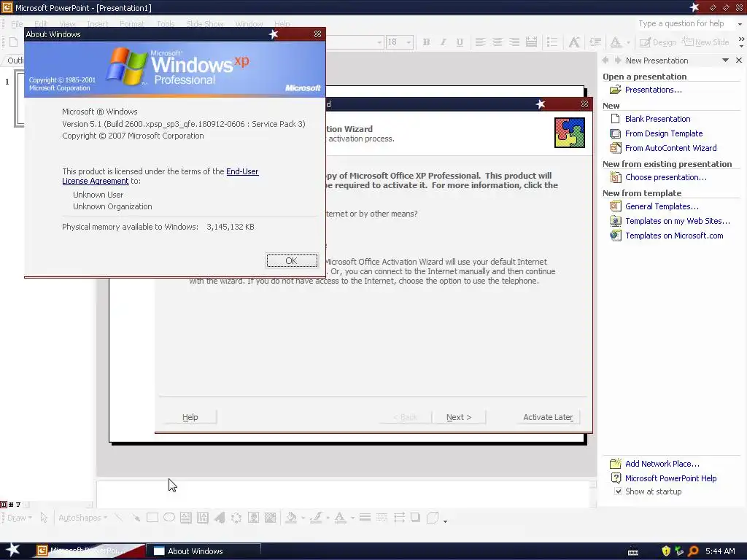Viewport: 747px width, 560px height.
Task: Start the From AutoContent Wizard option
Action: click(x=671, y=148)
